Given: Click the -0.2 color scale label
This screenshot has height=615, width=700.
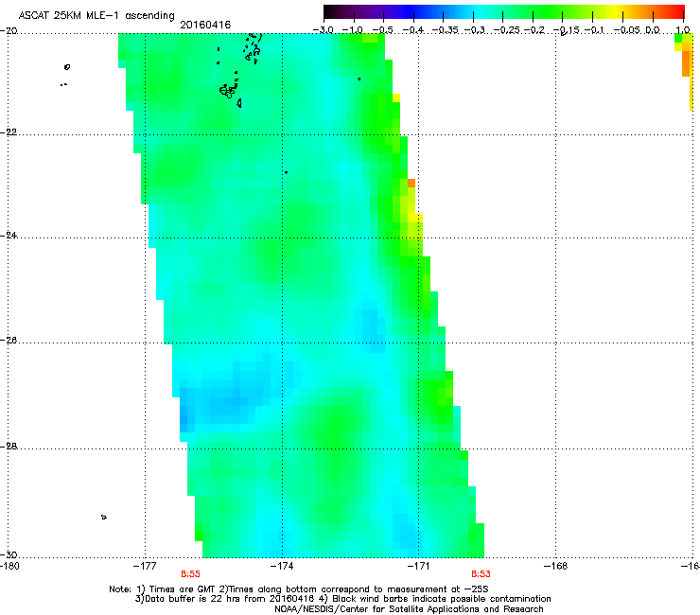Looking at the screenshot, I should point(534,30).
